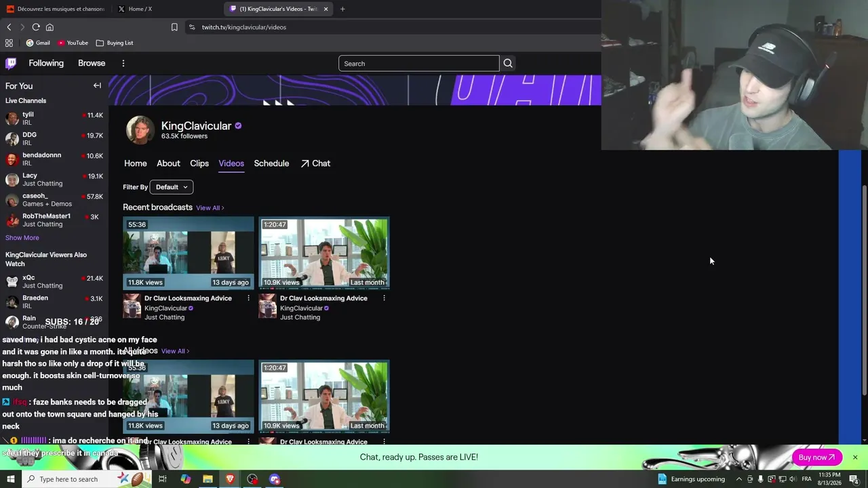View all videos section
Screen dimensions: 868x488
pyautogui.click(x=175, y=351)
